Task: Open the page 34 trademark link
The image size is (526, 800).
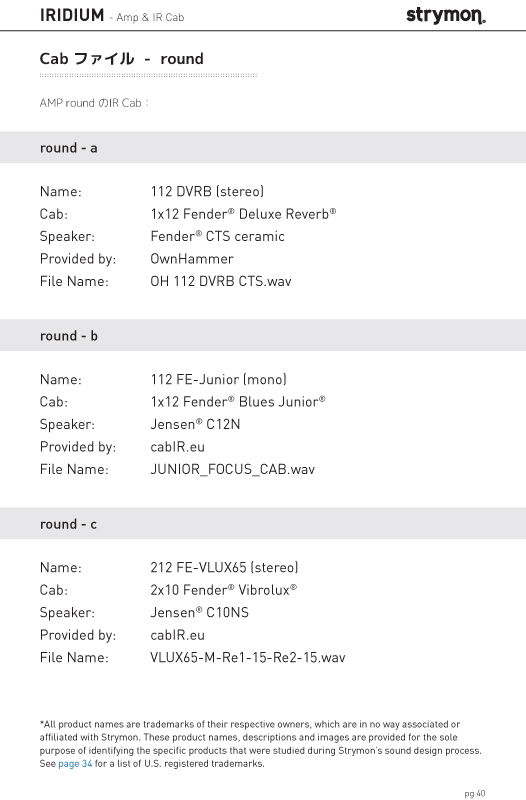Action: 75,764
